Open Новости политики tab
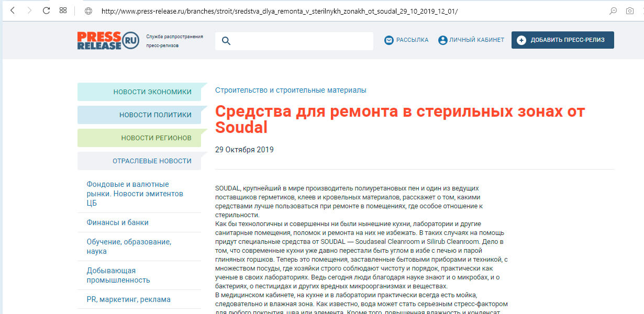The width and height of the screenshot is (644, 314). point(139,115)
